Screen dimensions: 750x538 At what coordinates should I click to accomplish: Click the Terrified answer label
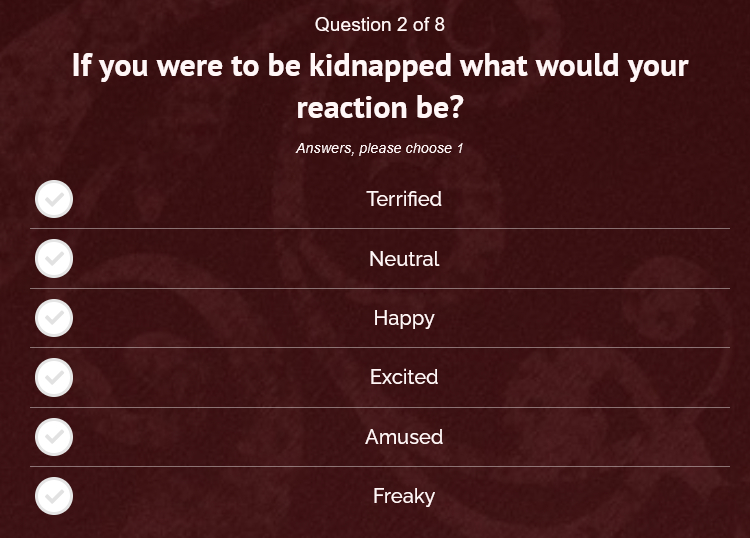pyautogui.click(x=404, y=199)
